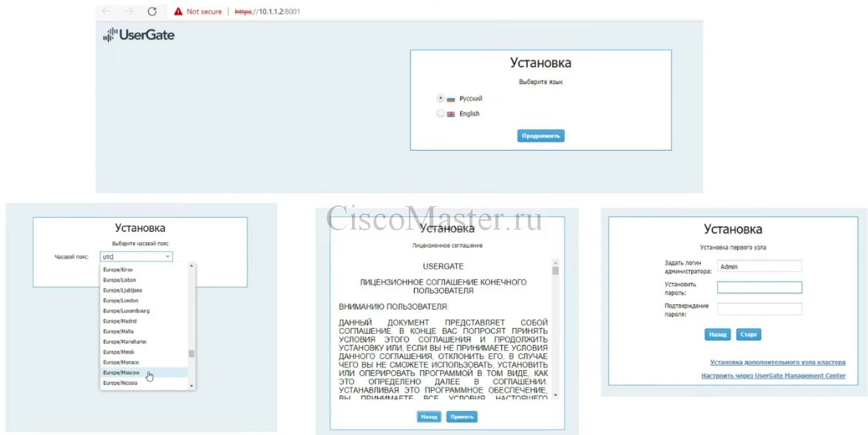Choose Europe/Moscow from time zone list
The width and height of the screenshot is (868, 435).
[144, 372]
